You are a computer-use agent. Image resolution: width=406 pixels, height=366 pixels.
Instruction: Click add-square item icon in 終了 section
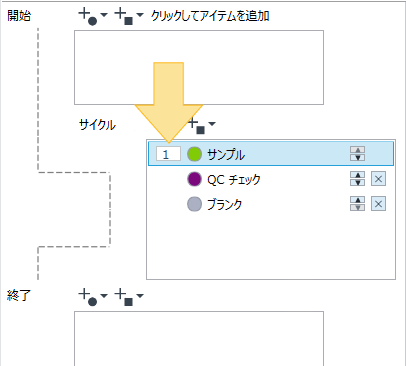point(124,297)
